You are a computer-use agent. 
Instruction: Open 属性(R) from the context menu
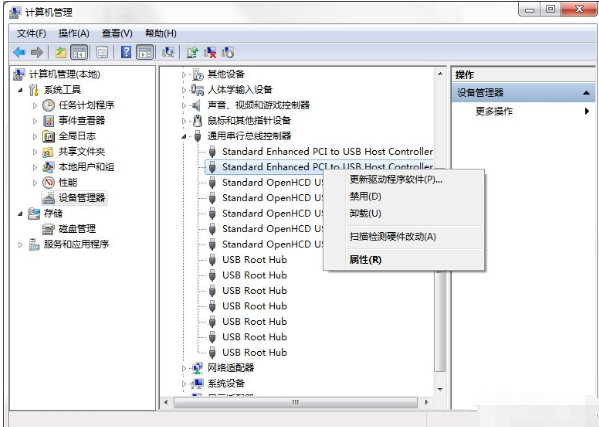click(404, 260)
